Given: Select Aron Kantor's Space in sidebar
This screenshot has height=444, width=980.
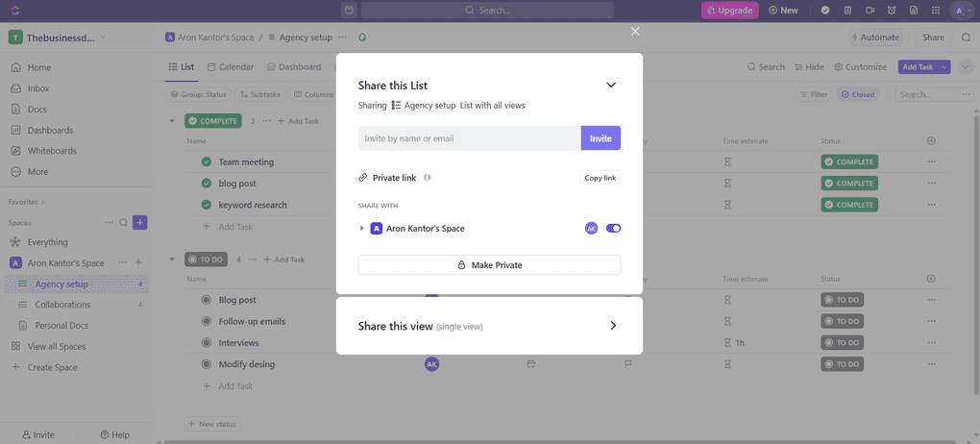Looking at the screenshot, I should [x=65, y=263].
